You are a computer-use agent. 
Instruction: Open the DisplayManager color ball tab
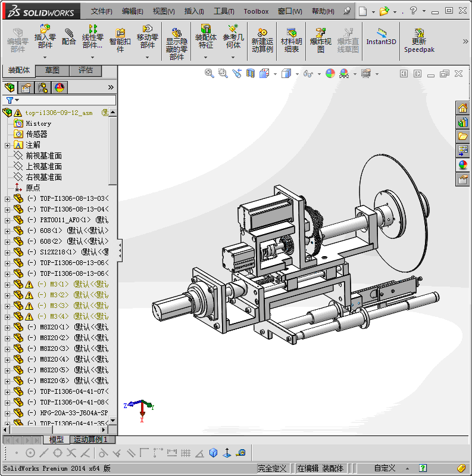click(x=60, y=88)
